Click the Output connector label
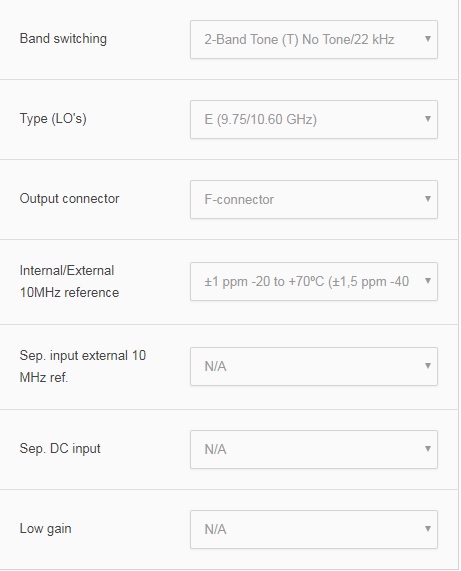The width and height of the screenshot is (461, 571). tap(69, 198)
